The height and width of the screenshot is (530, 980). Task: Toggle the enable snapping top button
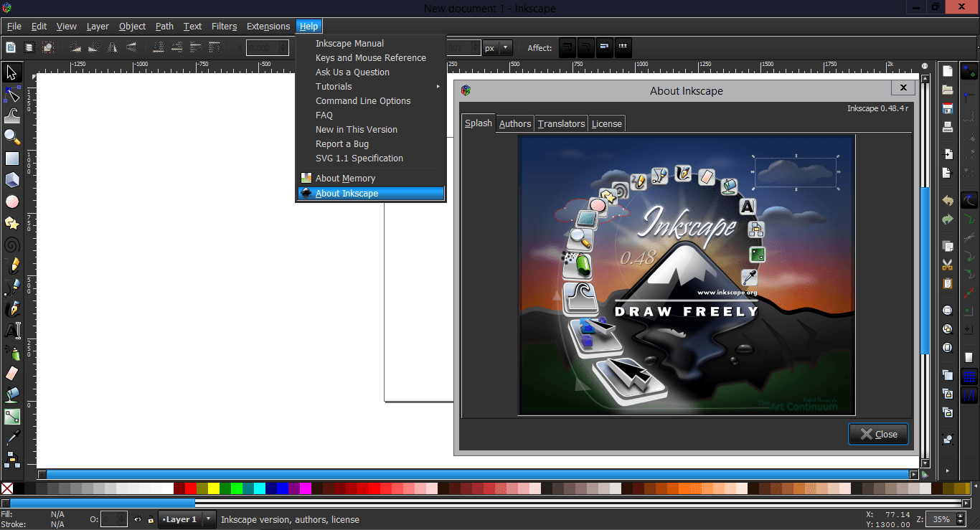pyautogui.click(x=969, y=71)
